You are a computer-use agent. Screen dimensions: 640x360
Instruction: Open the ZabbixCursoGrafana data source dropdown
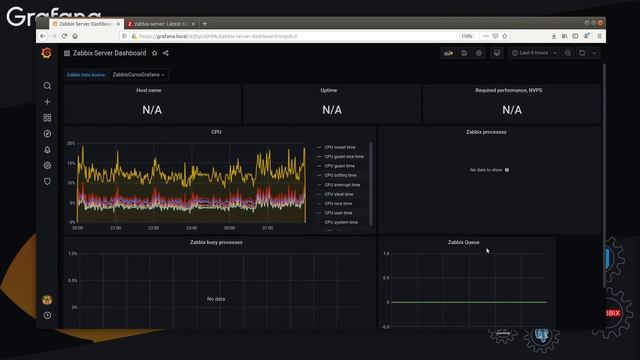coord(138,75)
